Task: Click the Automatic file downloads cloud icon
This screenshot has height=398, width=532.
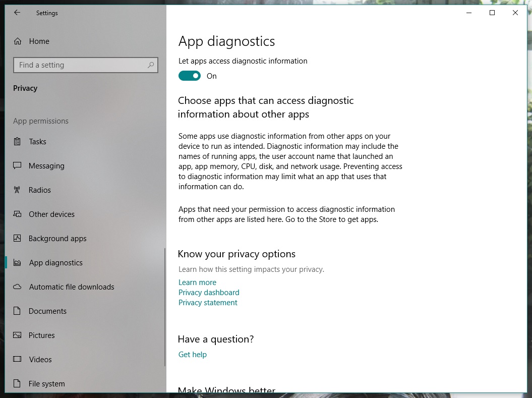Action: pyautogui.click(x=18, y=287)
